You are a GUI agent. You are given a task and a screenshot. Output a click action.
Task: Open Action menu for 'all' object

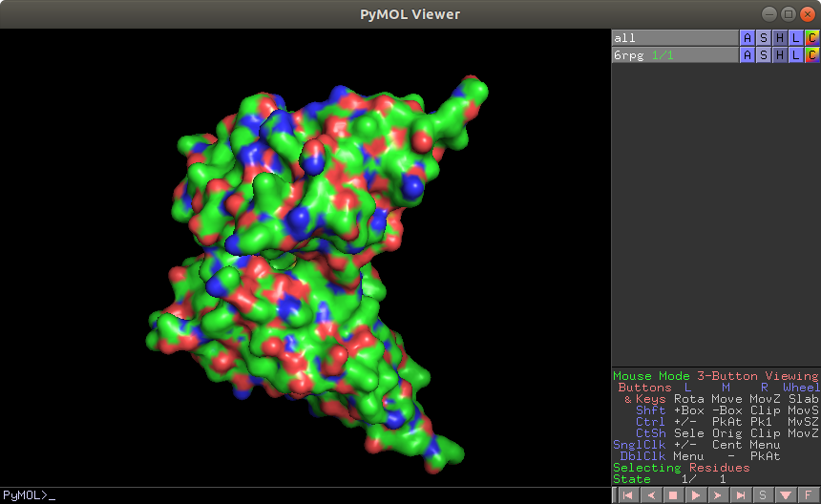point(747,37)
